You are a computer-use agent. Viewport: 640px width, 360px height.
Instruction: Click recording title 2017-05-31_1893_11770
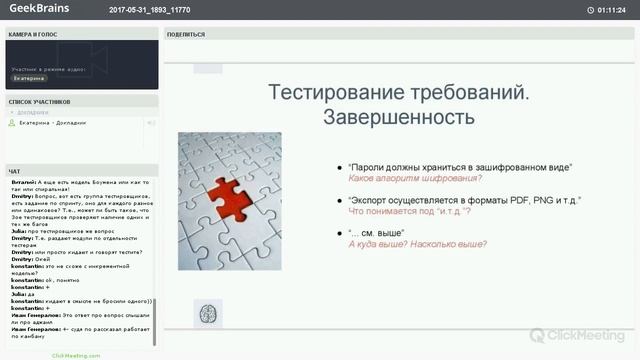click(149, 10)
